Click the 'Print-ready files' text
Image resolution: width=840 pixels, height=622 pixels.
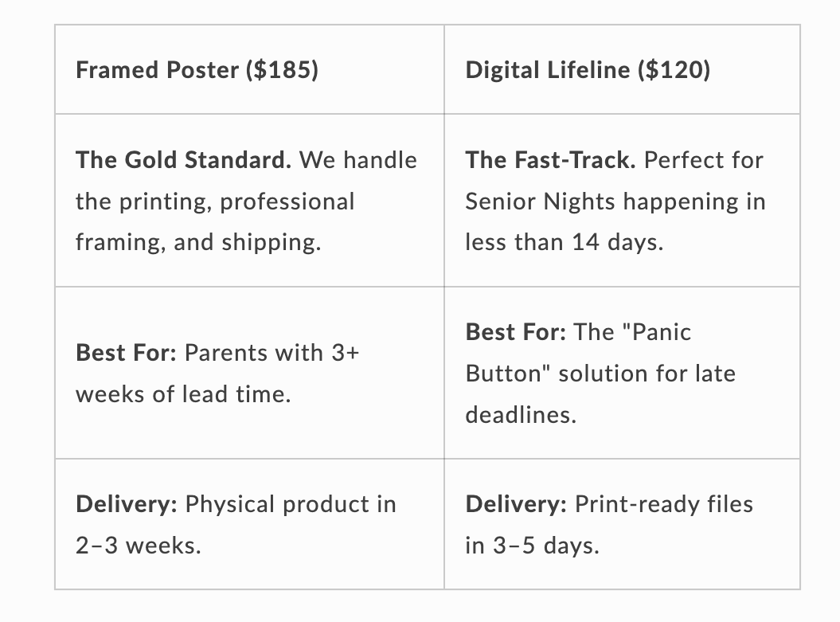[664, 504]
